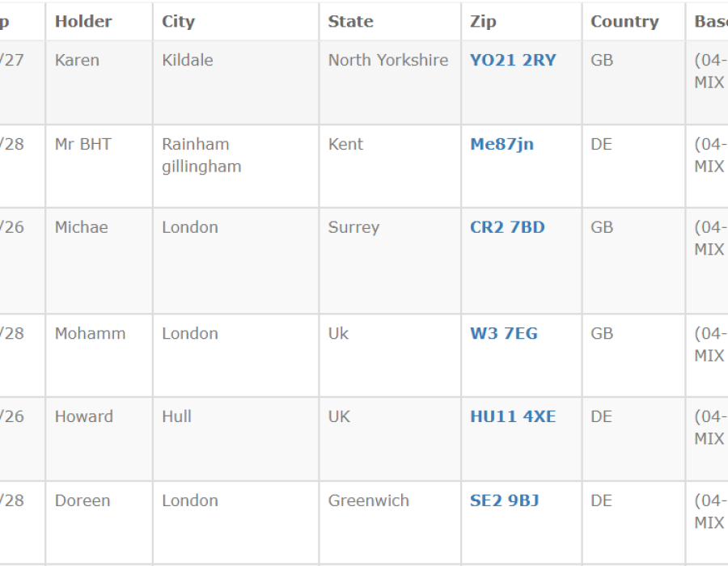Click the City column header

coord(178,22)
